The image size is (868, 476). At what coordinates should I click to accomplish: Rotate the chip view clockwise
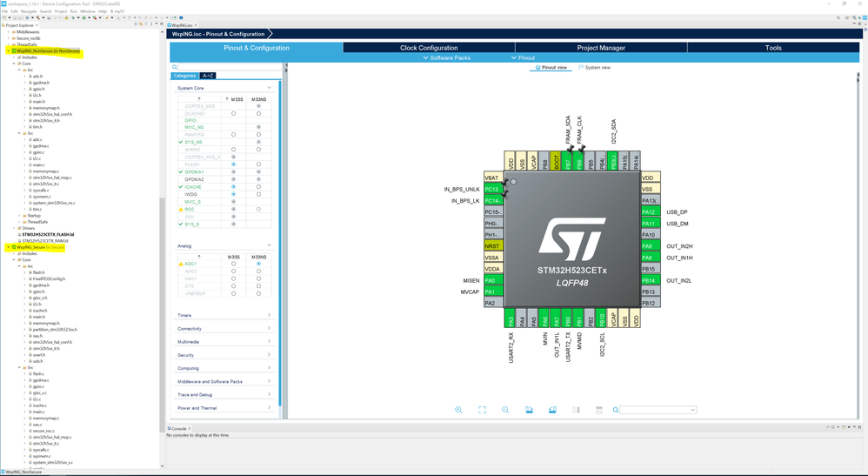pos(529,410)
